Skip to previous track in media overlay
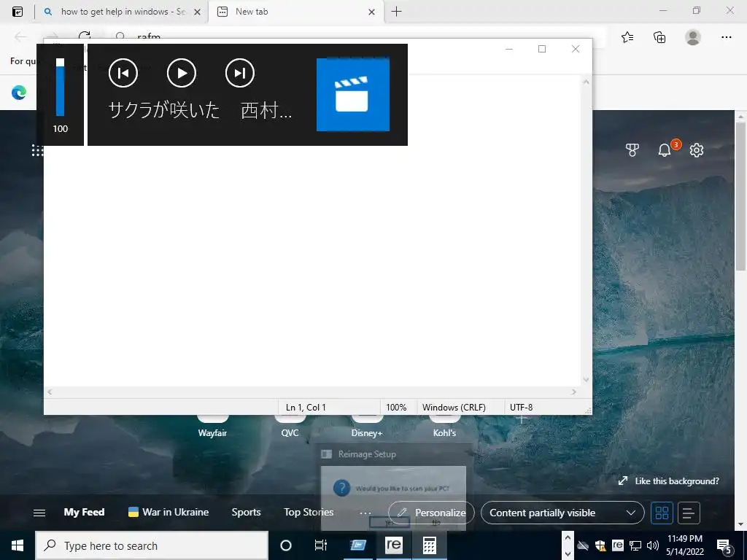Viewport: 747px width, 560px height. click(123, 73)
